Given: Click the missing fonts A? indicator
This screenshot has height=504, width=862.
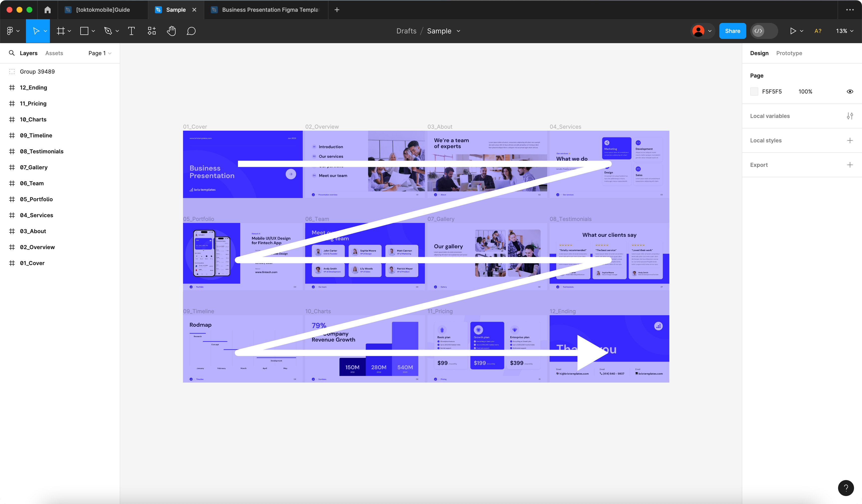Looking at the screenshot, I should (x=818, y=31).
